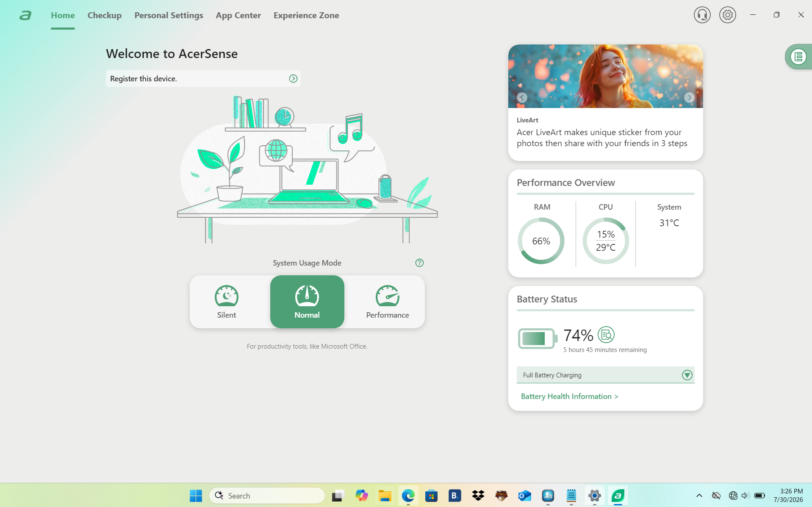Open the Windows Start menu
The image size is (812, 507).
[196, 495]
